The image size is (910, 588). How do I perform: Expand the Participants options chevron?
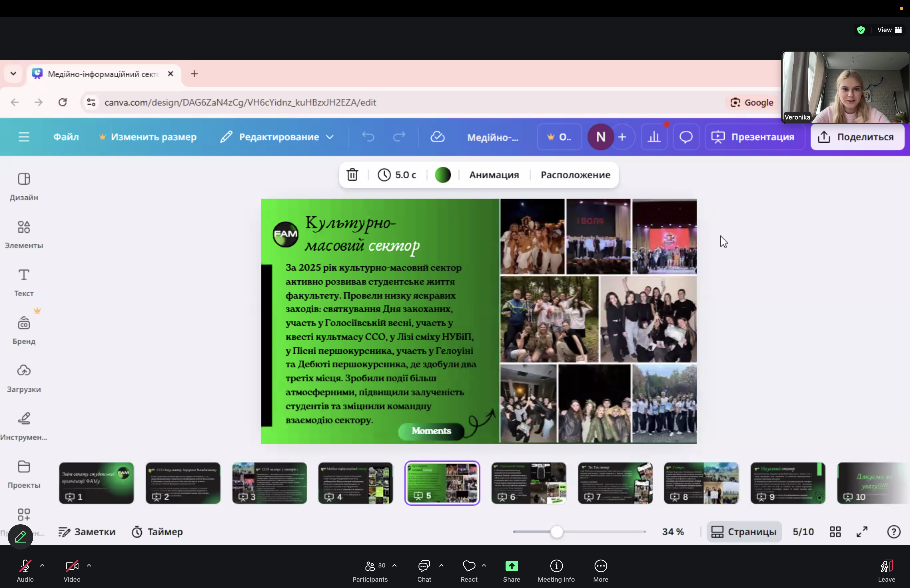point(394,565)
